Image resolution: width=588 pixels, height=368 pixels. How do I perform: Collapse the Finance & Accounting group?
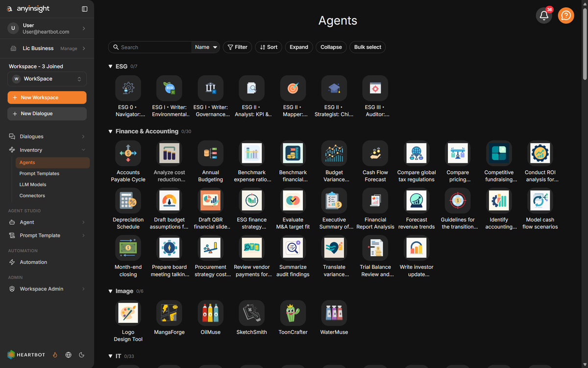click(x=111, y=131)
